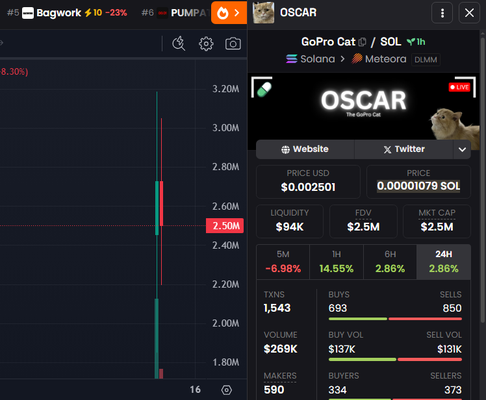Copy GoPro Cat token name icon

[362, 42]
